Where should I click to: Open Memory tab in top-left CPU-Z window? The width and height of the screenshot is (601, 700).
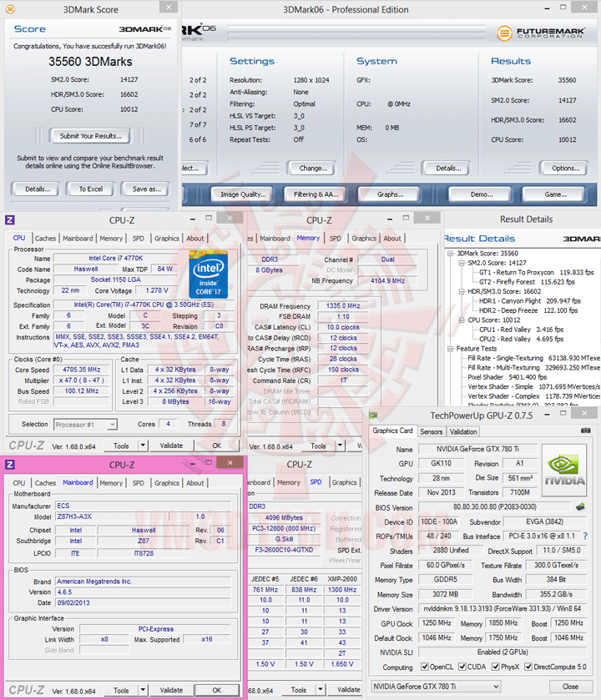coord(111,239)
